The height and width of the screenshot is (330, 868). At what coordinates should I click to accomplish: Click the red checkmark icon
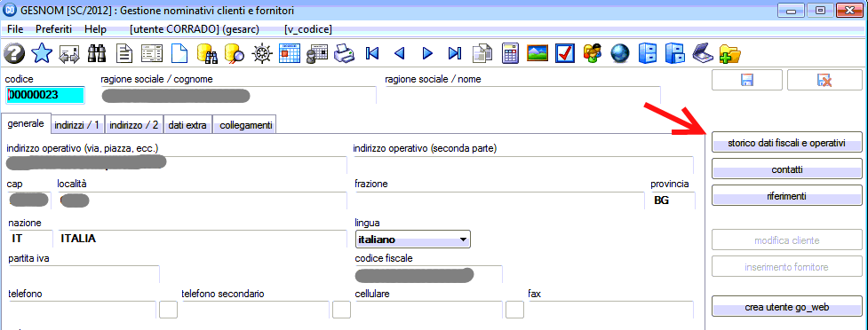pyautogui.click(x=565, y=53)
